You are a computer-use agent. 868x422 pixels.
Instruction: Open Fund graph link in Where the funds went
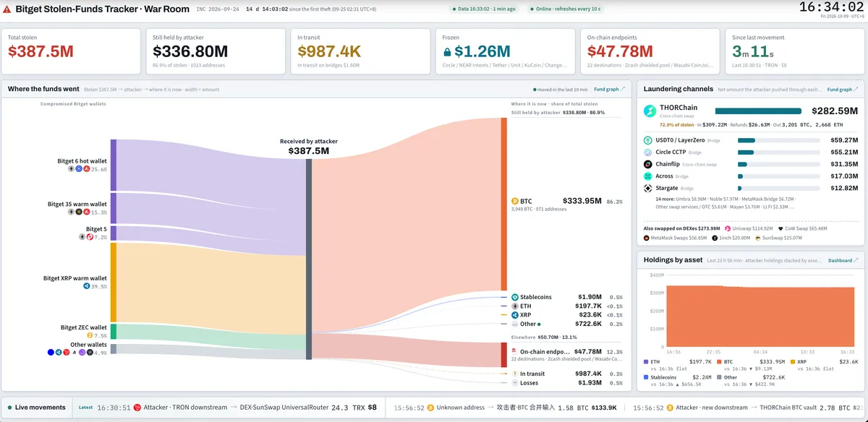tap(609, 90)
